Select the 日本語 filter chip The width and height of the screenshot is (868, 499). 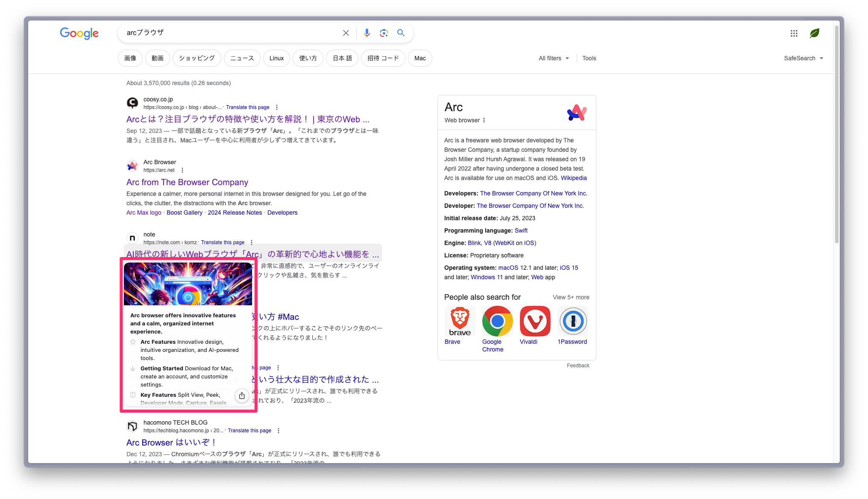coord(342,58)
